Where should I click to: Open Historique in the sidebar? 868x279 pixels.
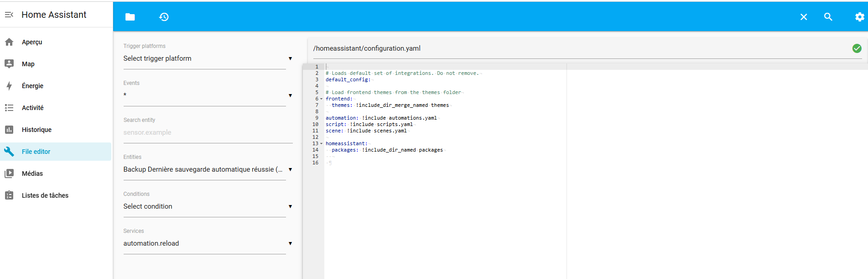click(x=36, y=130)
